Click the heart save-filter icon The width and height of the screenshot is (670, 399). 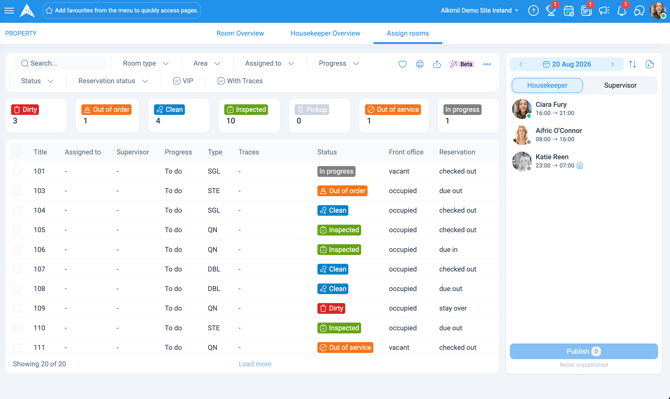coord(403,64)
